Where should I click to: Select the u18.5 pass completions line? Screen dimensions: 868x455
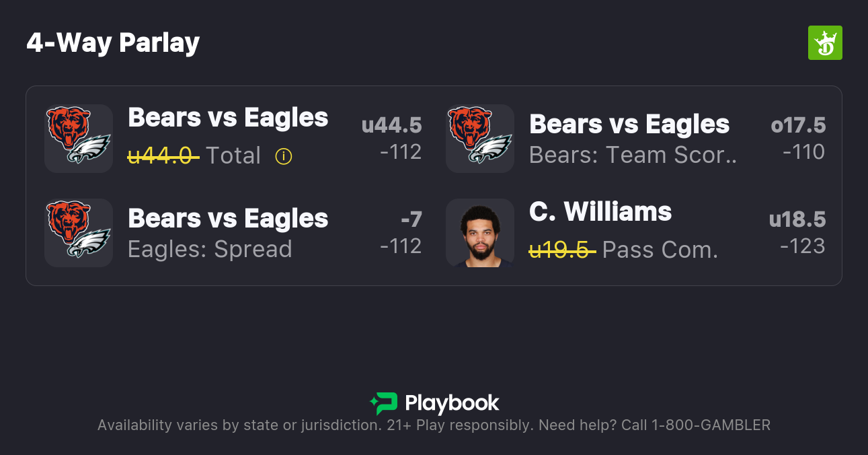point(797,219)
